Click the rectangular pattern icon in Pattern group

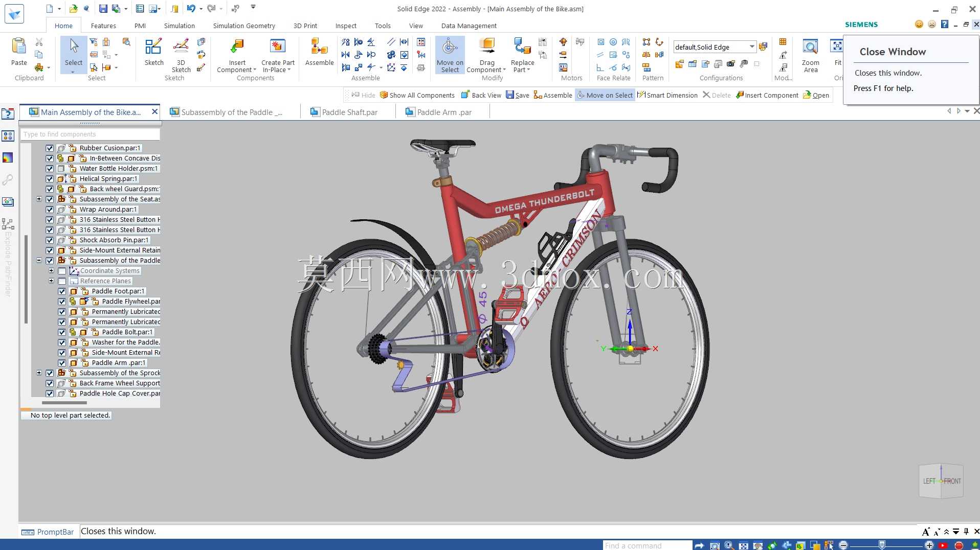point(647,42)
